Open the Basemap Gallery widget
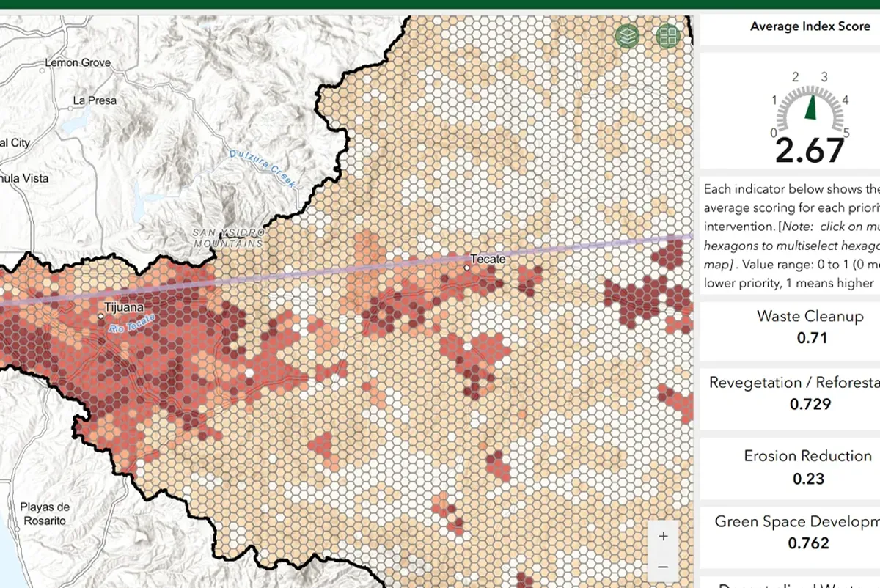Viewport: 880px width, 588px height. [667, 35]
